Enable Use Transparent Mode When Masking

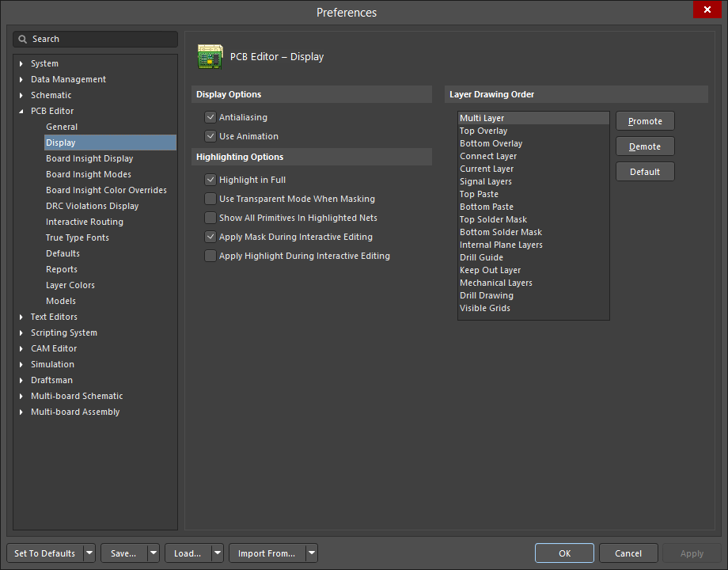[210, 199]
